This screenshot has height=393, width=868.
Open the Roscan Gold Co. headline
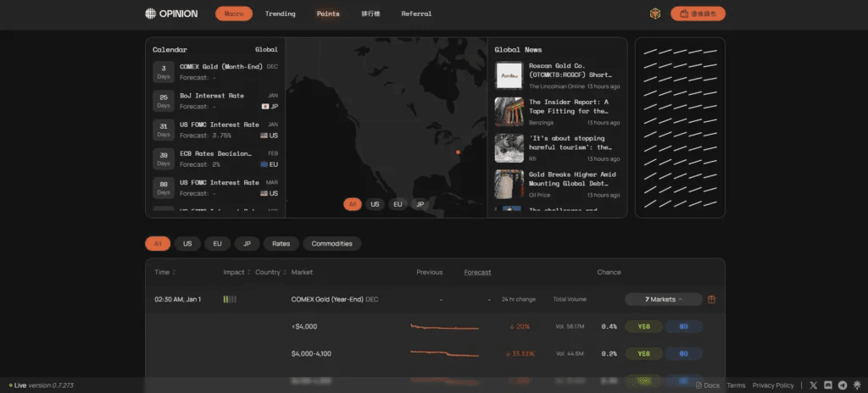570,70
